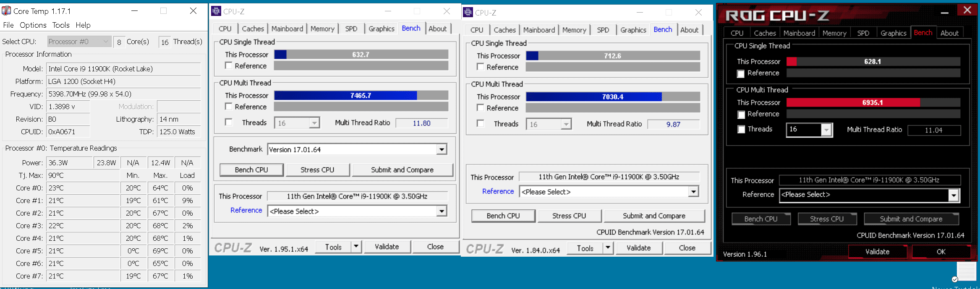Screen dimensions: 980x289
Task: Open the File menu in Core Temp
Action: click(8, 25)
